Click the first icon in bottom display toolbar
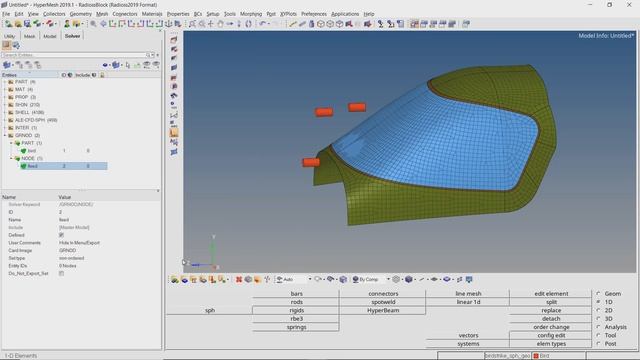The image size is (640, 360). pos(175,279)
